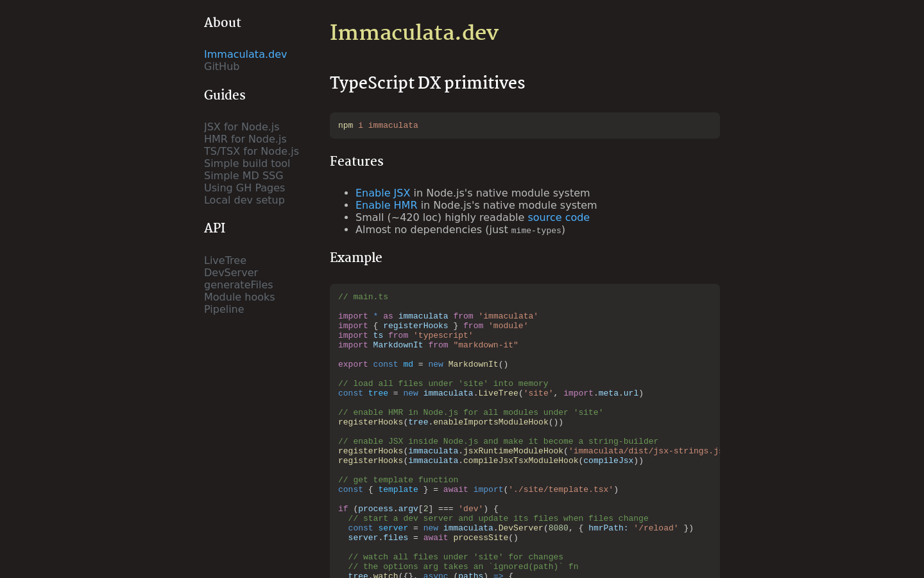Open the Module hooks API page
The height and width of the screenshot is (578, 924).
click(x=239, y=297)
